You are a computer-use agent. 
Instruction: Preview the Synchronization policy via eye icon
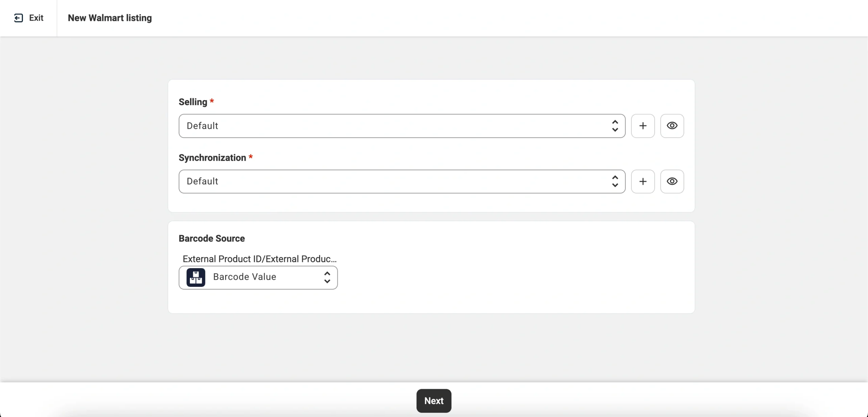(672, 181)
